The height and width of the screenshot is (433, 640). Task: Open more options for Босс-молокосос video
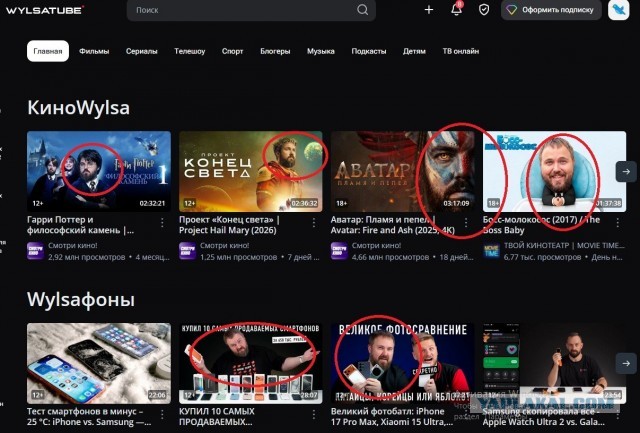pos(618,222)
